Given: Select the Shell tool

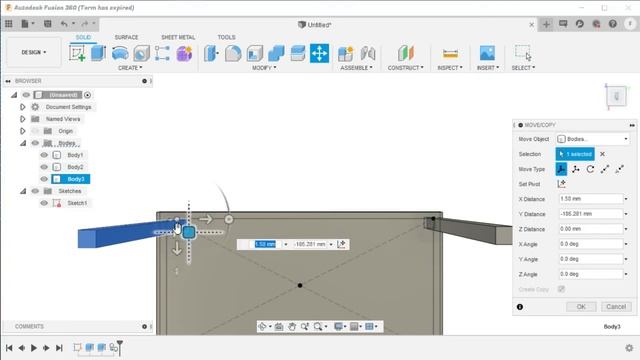Looking at the screenshot, I should click(255, 53).
